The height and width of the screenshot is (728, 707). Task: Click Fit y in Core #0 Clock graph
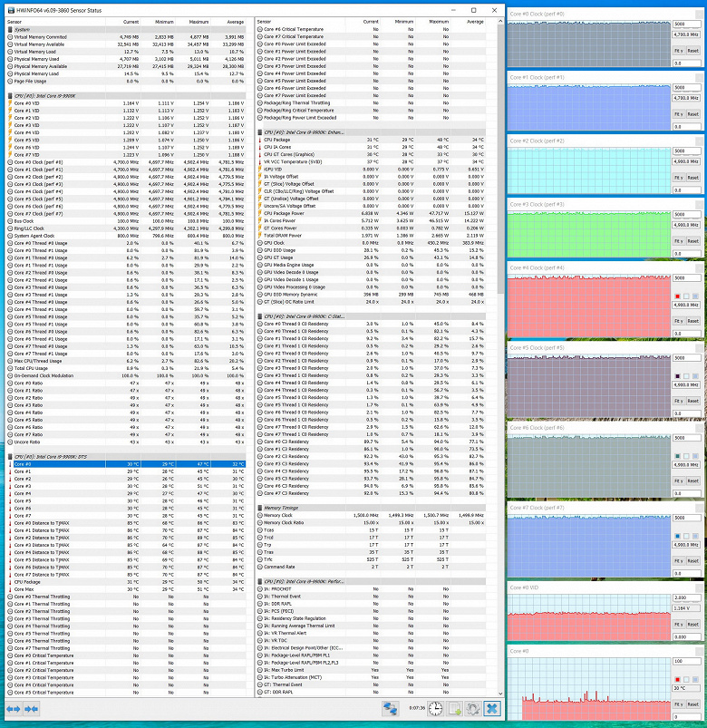click(x=678, y=51)
